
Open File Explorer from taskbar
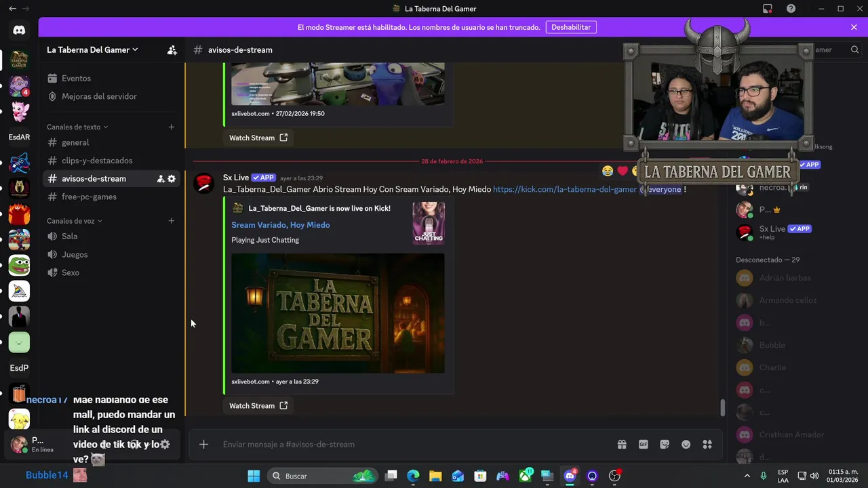click(435, 476)
